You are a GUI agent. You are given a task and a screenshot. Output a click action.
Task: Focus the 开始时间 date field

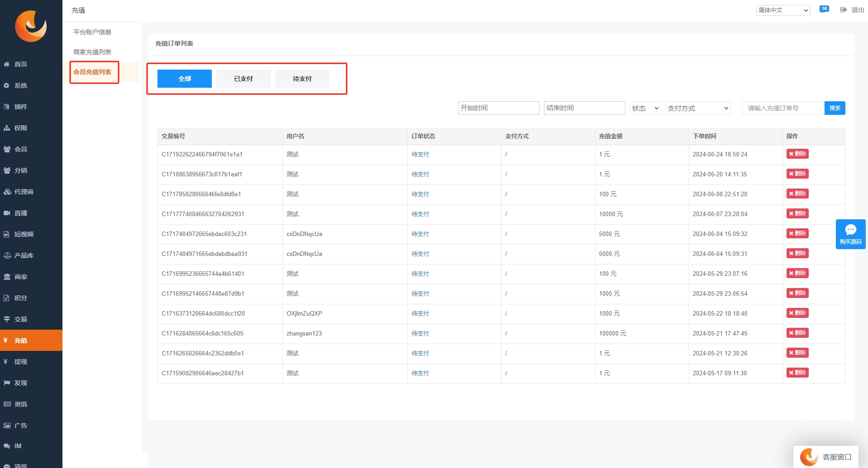pos(499,108)
